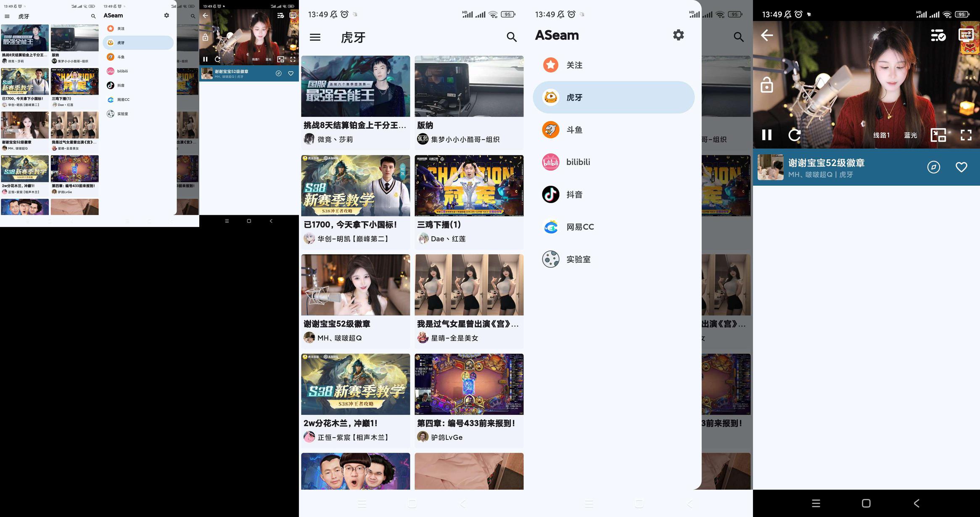This screenshot has width=980, height=517.
Task: Change quality via 蓝光 on large player
Action: point(911,135)
